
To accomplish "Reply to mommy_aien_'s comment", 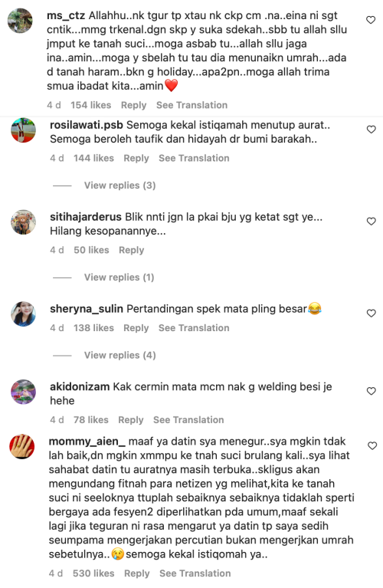I will tap(137, 573).
